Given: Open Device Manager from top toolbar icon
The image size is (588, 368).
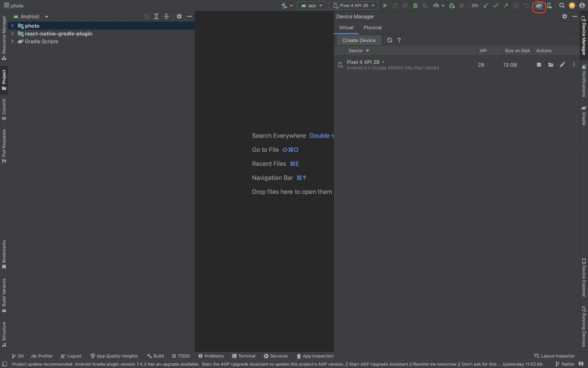Looking at the screenshot, I should (x=550, y=6).
